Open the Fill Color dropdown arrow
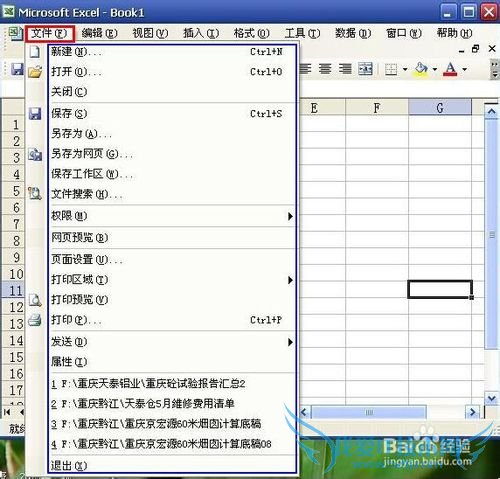Image resolution: width=500 pixels, height=479 pixels. 435,69
